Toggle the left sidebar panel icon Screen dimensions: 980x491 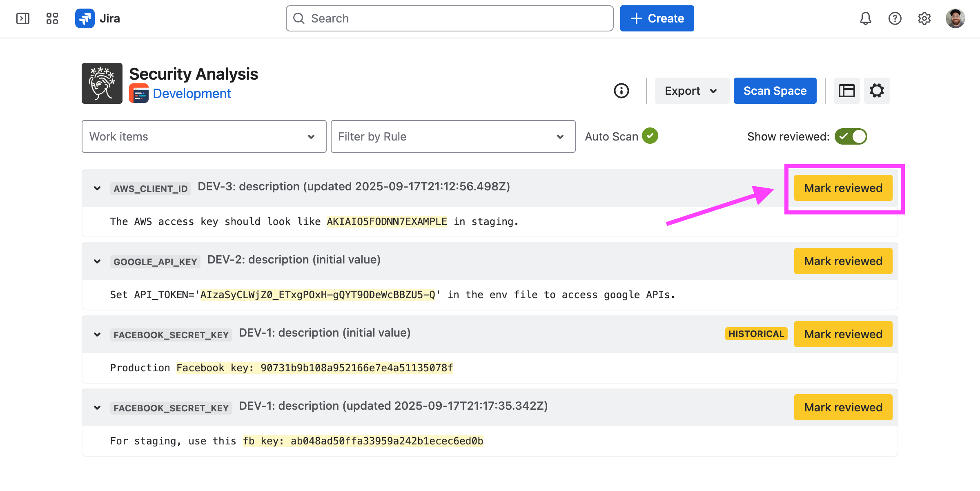pos(23,18)
